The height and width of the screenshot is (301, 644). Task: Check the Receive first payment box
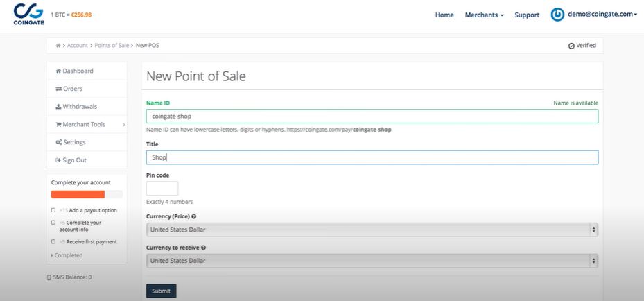(53, 242)
